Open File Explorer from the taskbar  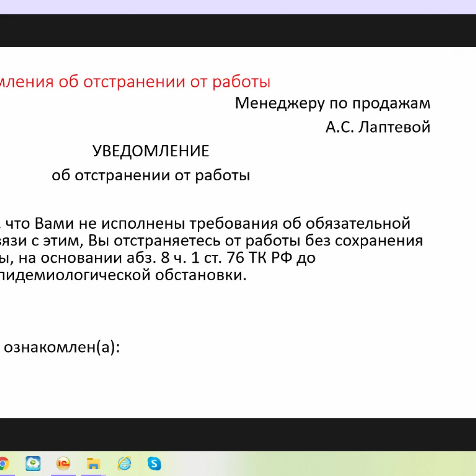tap(93, 464)
